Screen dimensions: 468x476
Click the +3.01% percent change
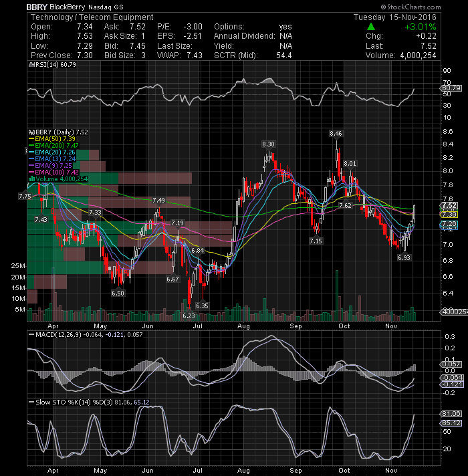tap(421, 27)
